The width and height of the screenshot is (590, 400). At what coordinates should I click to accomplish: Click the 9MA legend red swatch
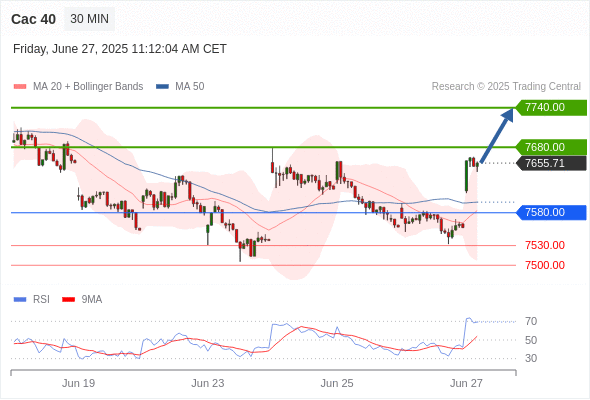pyautogui.click(x=68, y=300)
